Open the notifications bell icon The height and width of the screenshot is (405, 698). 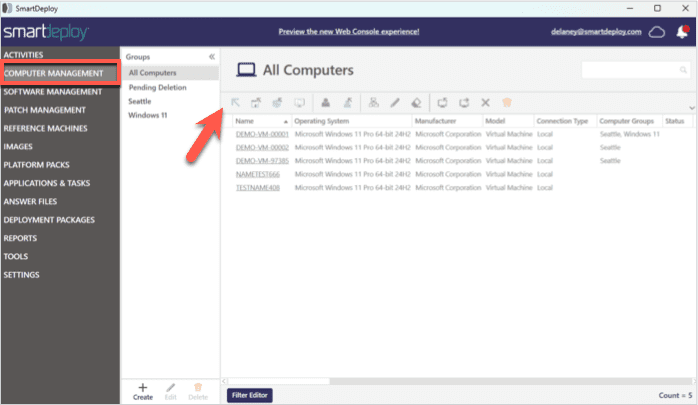pyautogui.click(x=682, y=32)
